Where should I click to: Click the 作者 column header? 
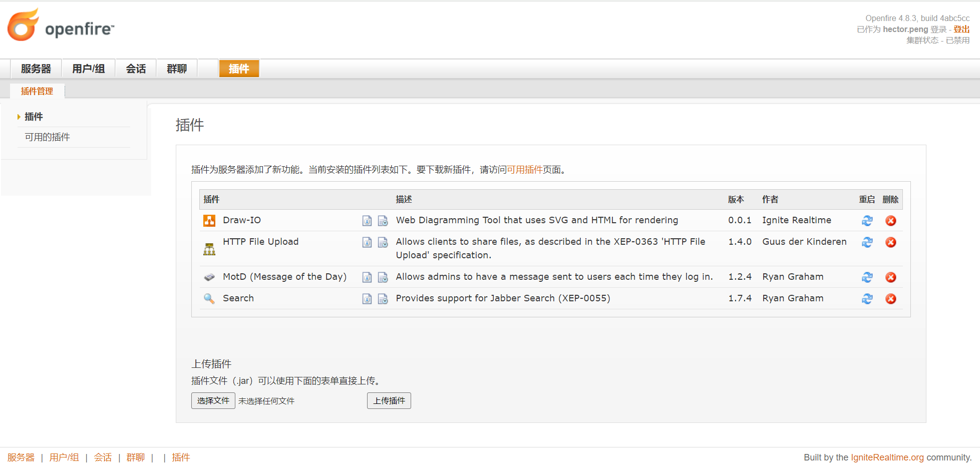(770, 199)
